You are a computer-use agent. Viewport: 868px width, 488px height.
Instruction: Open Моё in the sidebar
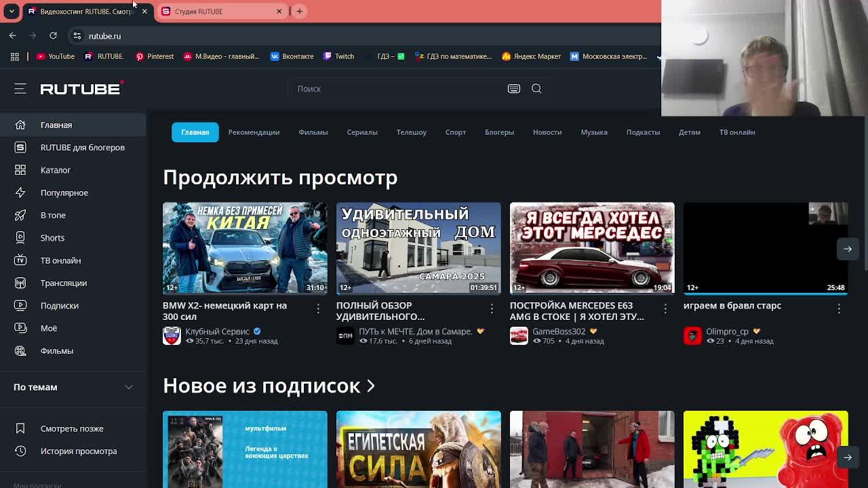point(73,328)
